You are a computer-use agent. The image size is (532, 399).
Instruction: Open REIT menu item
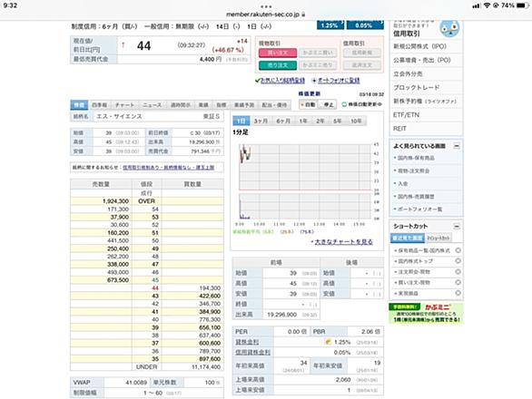point(399,129)
